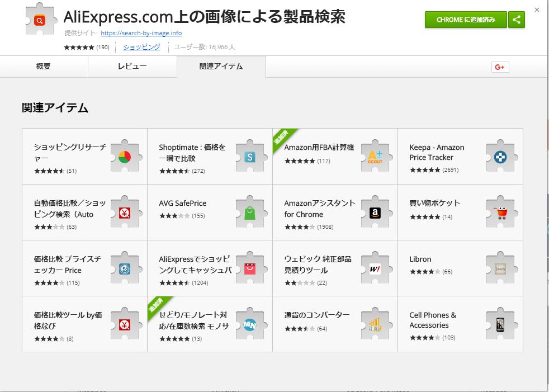Open 買い物ポケット title

(434, 203)
